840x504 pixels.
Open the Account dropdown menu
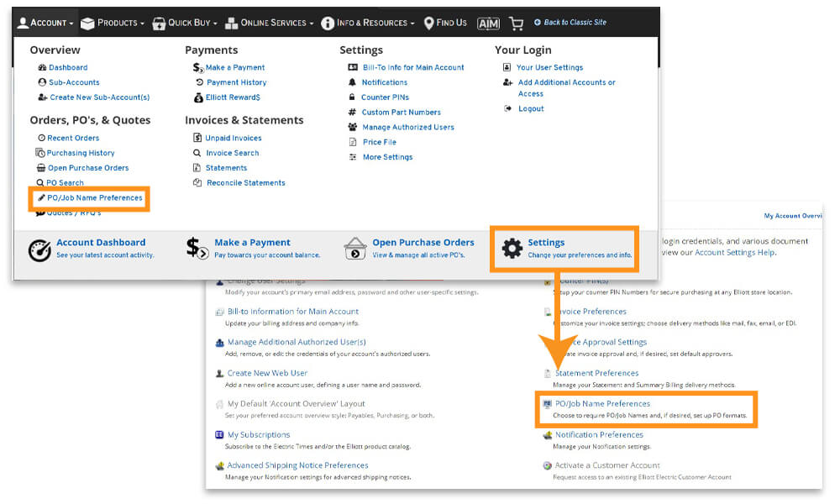point(45,23)
